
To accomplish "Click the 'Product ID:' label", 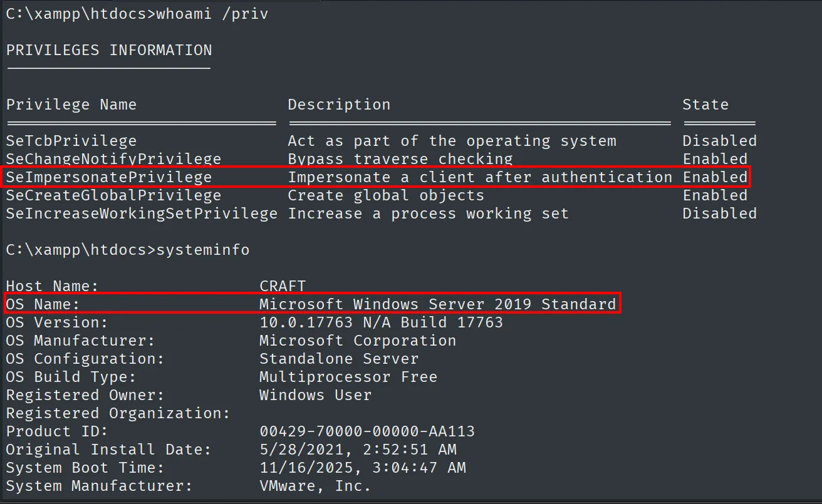I will tap(57, 431).
